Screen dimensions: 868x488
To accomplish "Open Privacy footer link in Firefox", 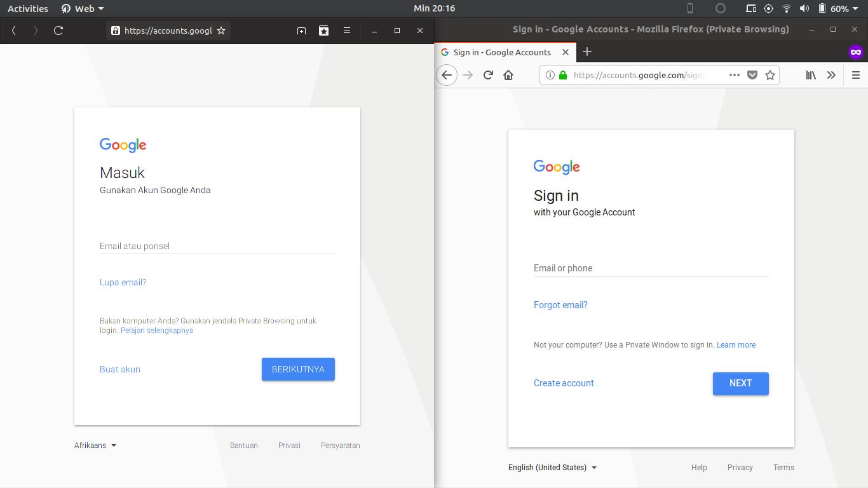I will click(740, 468).
